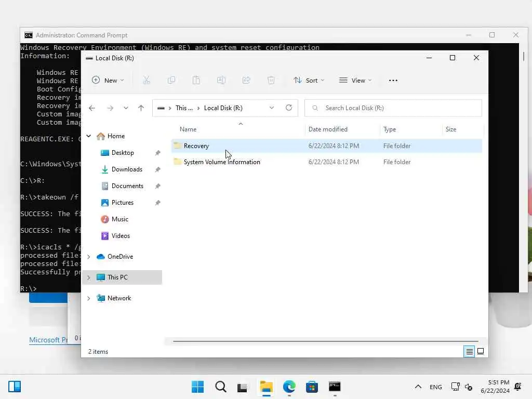Click the Paste icon in Explorer toolbar
This screenshot has height=399, width=532.
196,81
